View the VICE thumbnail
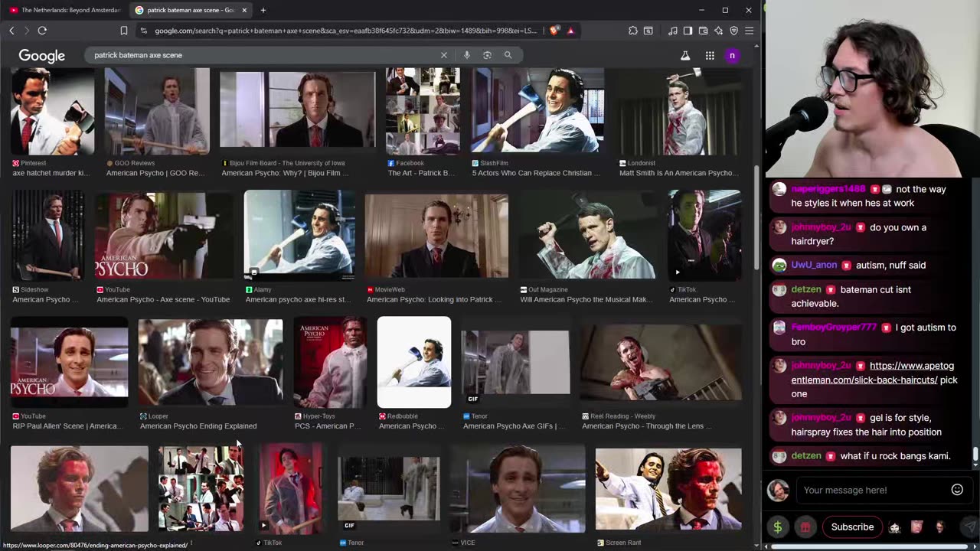 coord(518,489)
